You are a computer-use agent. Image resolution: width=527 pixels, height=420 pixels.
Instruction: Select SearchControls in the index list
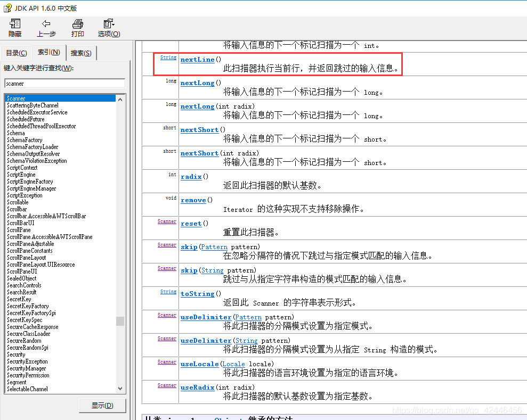[24, 285]
